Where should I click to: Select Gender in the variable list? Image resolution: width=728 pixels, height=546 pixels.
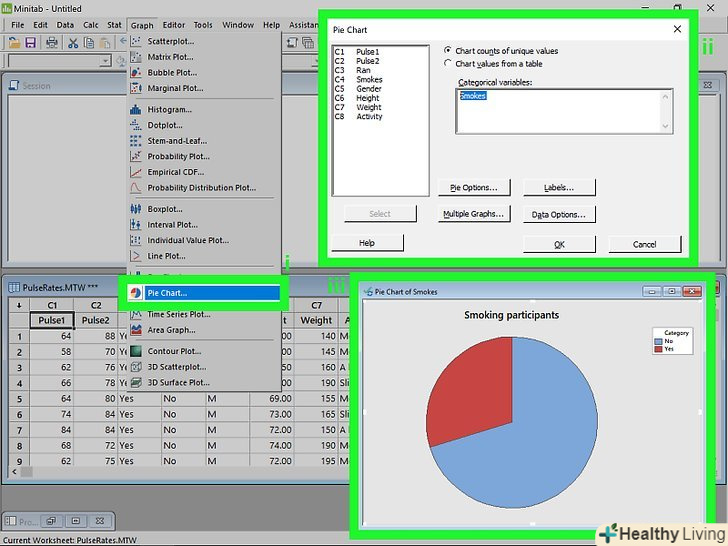click(369, 89)
